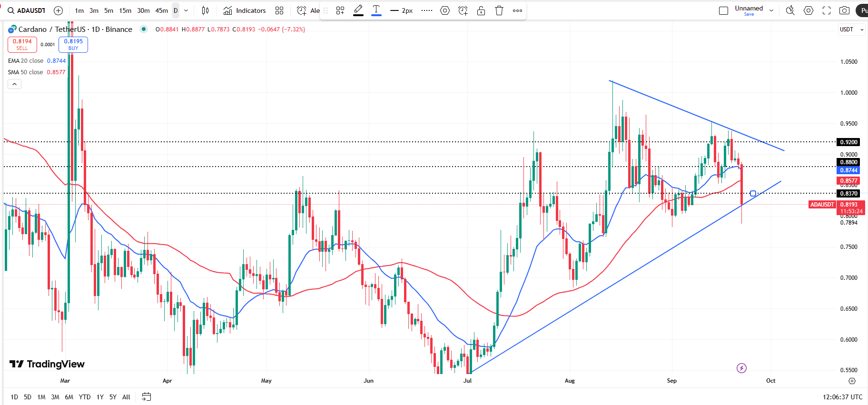Toggle the layout setup square button
The width and height of the screenshot is (868, 405).
723,10
